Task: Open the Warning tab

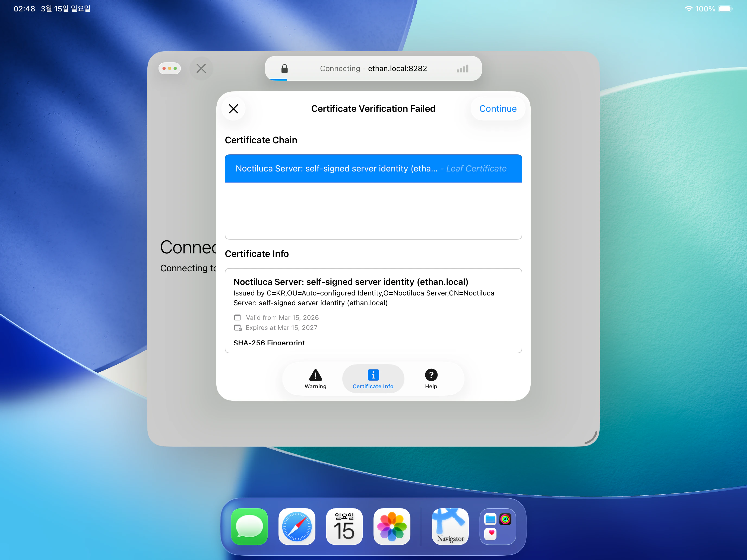Action: click(x=315, y=379)
